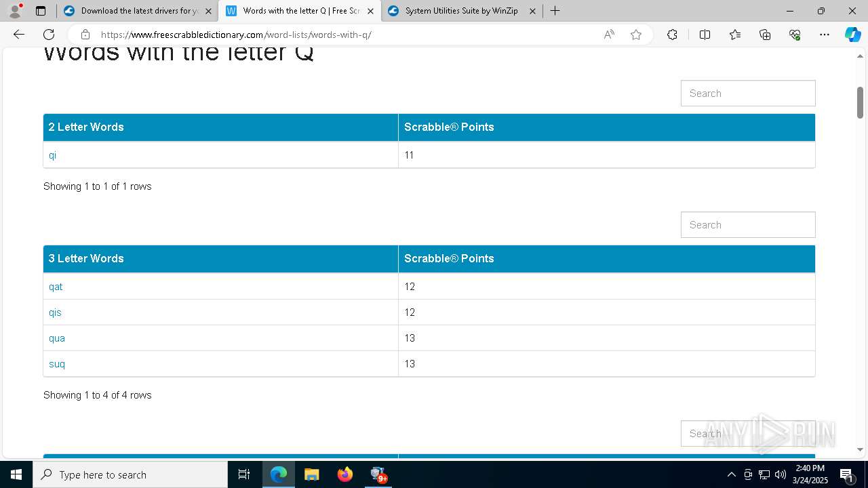Open the Extensions puzzle icon
The width and height of the screenshot is (868, 488).
pyautogui.click(x=672, y=35)
